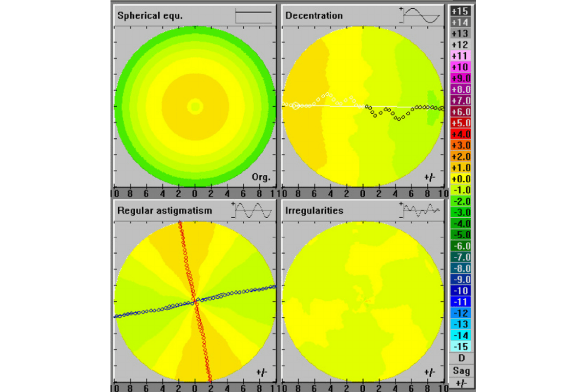Select the Decentration panel title
This screenshot has width=586, height=392.
(314, 15)
